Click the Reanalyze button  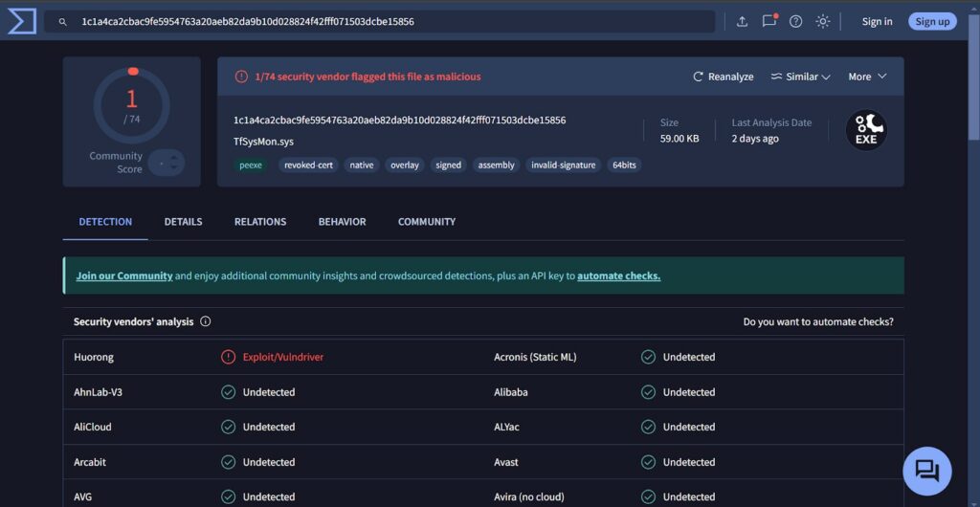(723, 77)
